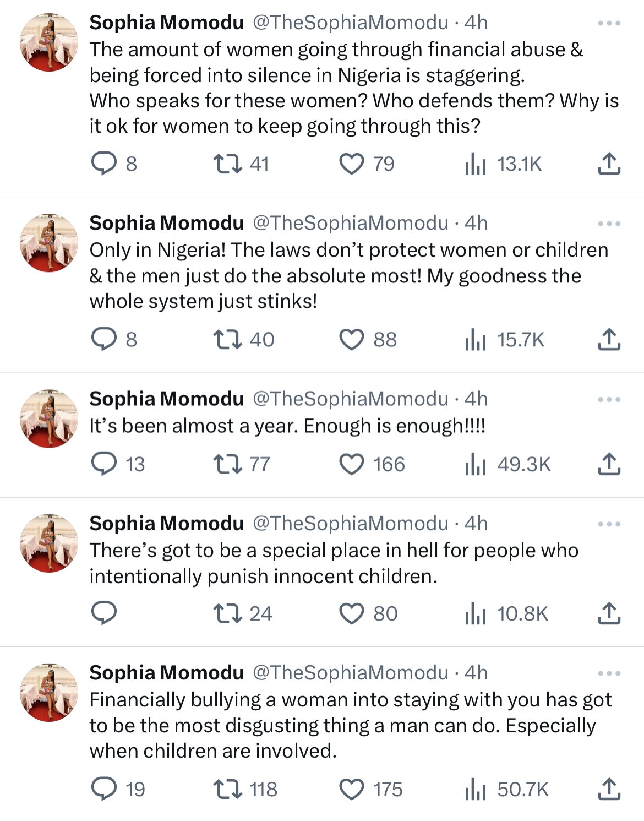Image resolution: width=644 pixels, height=821 pixels.
Task: View analytics of the 13.1K views tweet
Action: point(476,164)
